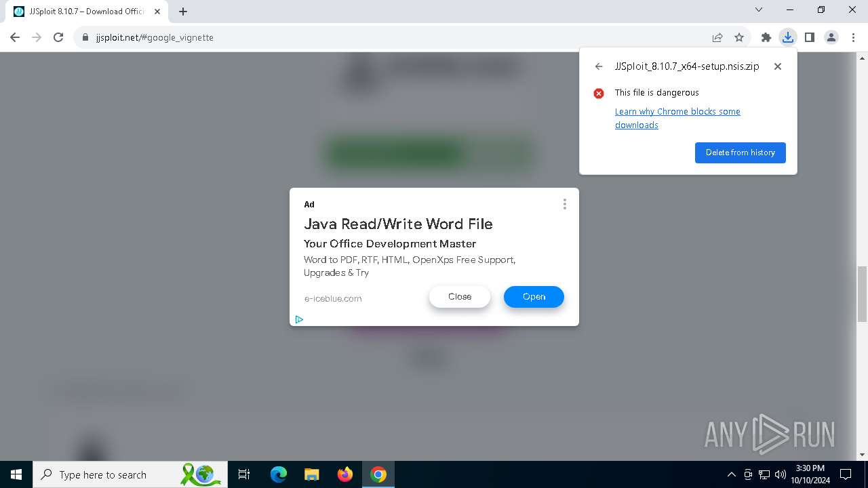Open the volume speaker tray icon
Viewport: 868px width, 488px height.
click(780, 474)
